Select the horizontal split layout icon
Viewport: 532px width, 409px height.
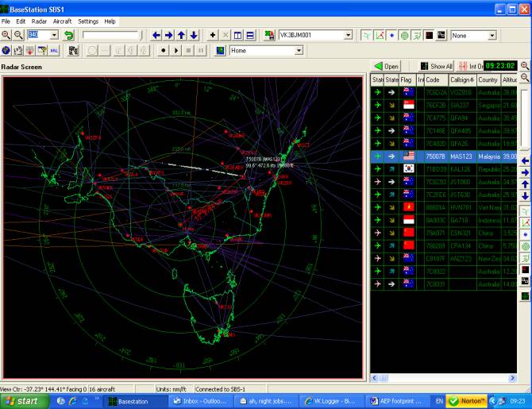(x=250, y=35)
